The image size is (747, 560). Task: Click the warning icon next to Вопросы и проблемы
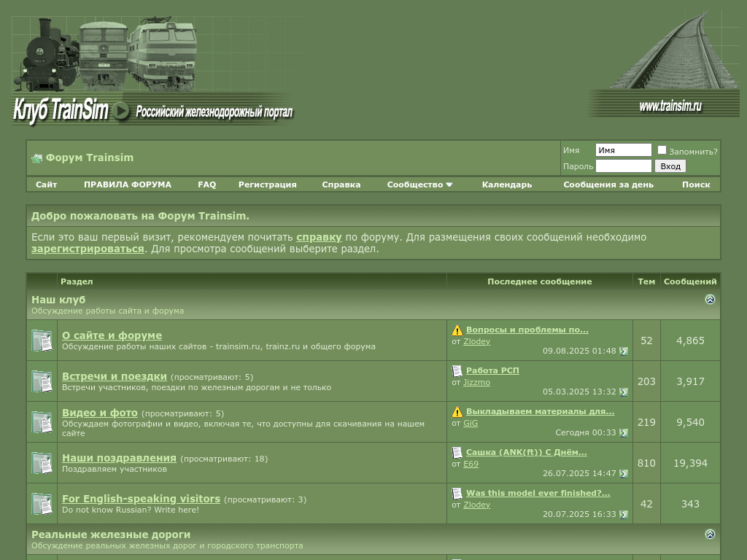(x=457, y=330)
